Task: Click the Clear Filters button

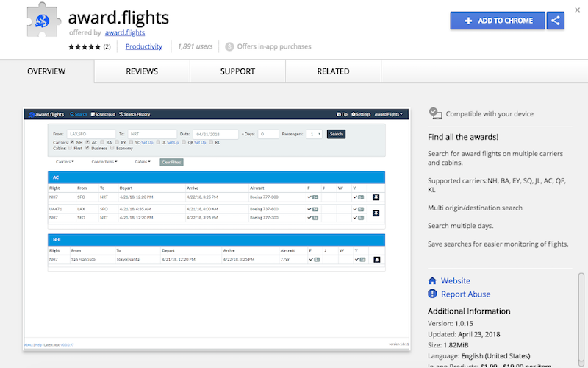Action: click(171, 162)
